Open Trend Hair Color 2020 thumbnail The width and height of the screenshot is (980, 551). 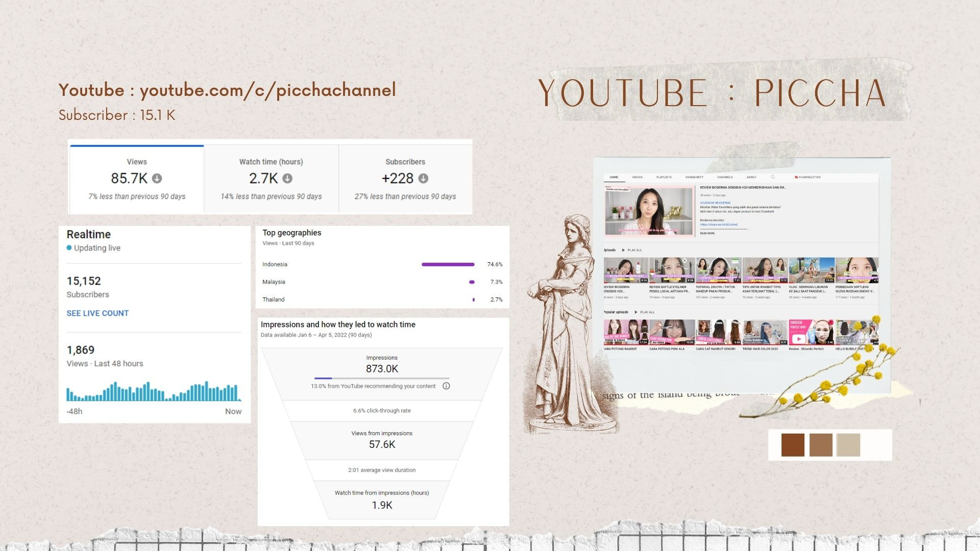[x=765, y=332]
